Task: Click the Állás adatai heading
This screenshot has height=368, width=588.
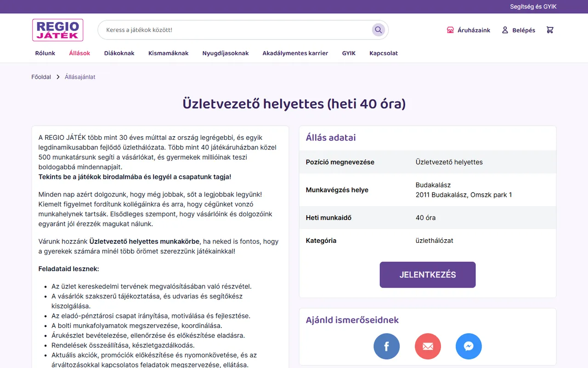Action: point(331,138)
